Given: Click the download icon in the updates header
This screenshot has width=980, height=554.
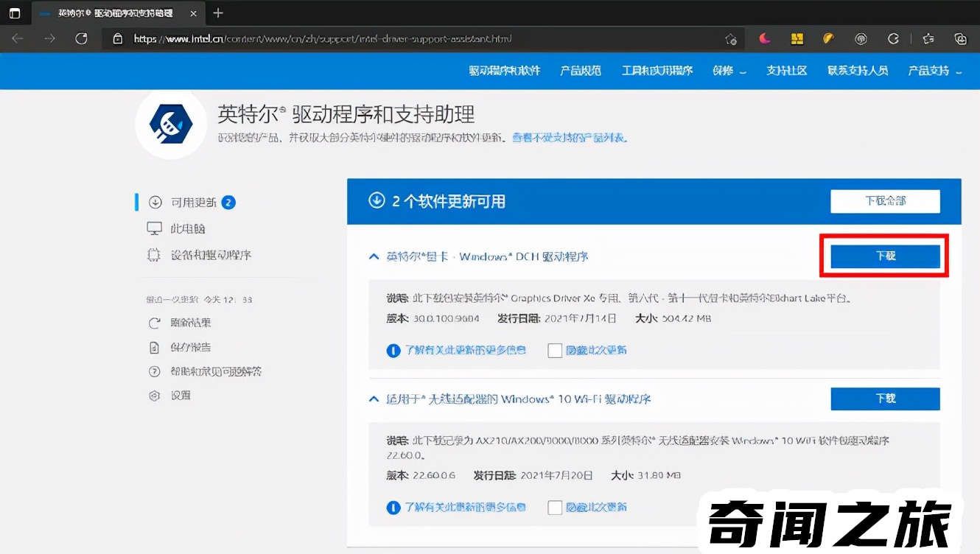Looking at the screenshot, I should [x=377, y=200].
